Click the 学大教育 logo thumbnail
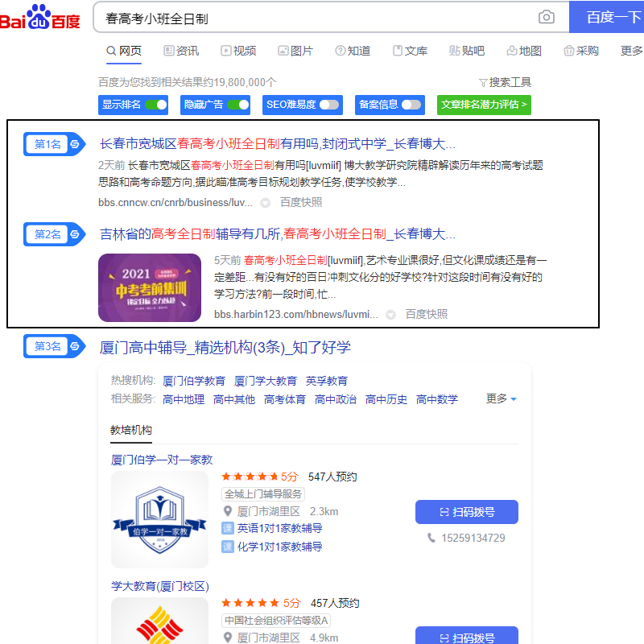Screen dimensions: 644x644 [x=159, y=621]
